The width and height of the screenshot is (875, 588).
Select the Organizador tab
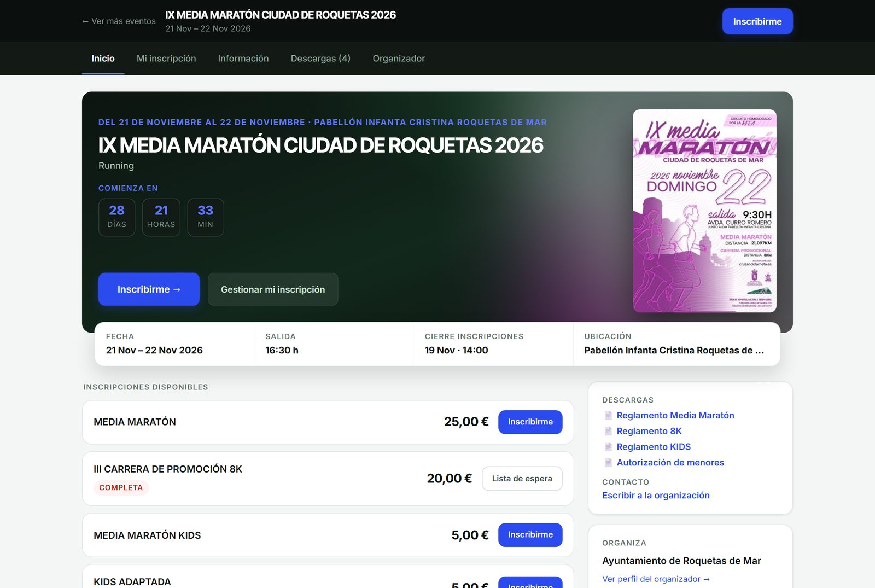399,59
